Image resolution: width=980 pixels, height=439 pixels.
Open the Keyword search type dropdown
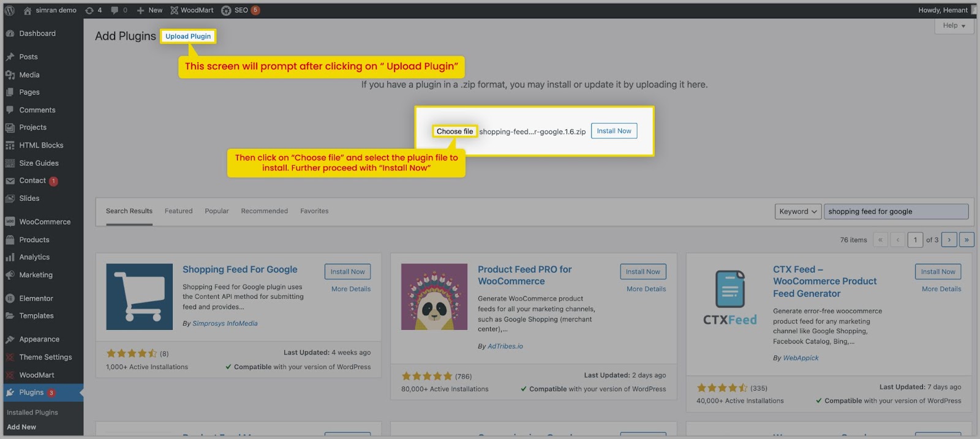(797, 211)
